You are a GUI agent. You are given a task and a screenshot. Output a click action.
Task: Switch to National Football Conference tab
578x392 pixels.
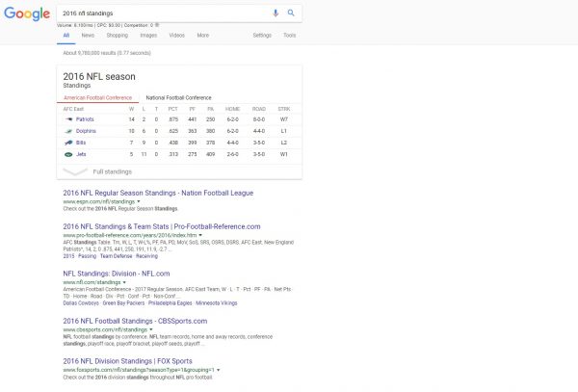click(x=178, y=97)
